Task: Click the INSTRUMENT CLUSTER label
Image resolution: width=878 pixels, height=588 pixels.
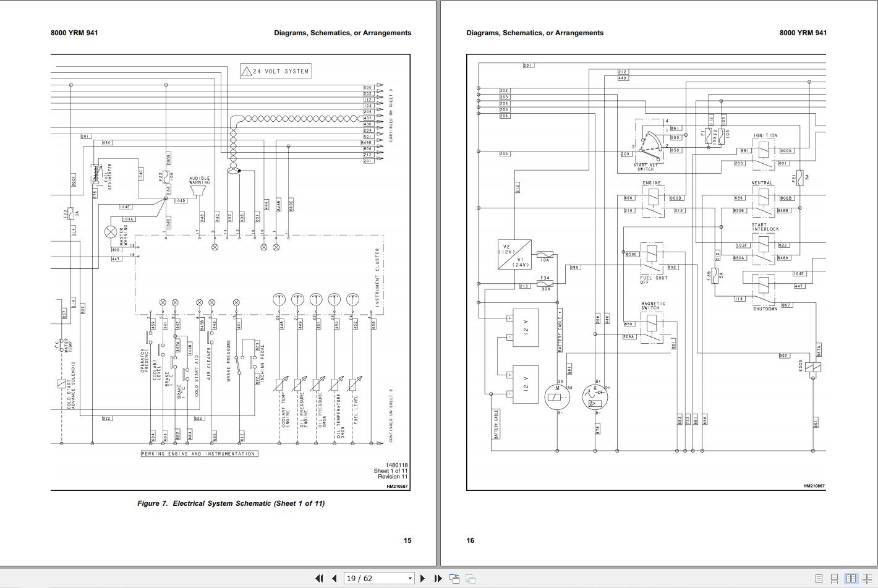Action: coord(377,278)
